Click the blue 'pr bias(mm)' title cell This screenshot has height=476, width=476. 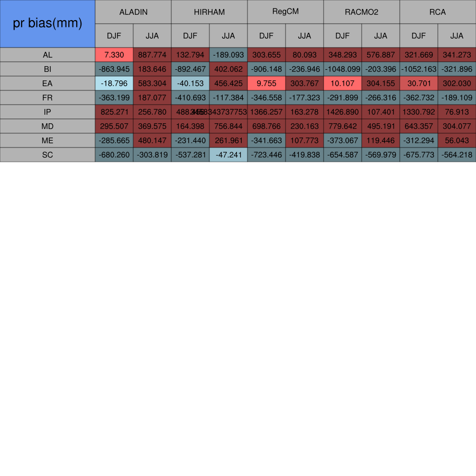click(x=48, y=24)
